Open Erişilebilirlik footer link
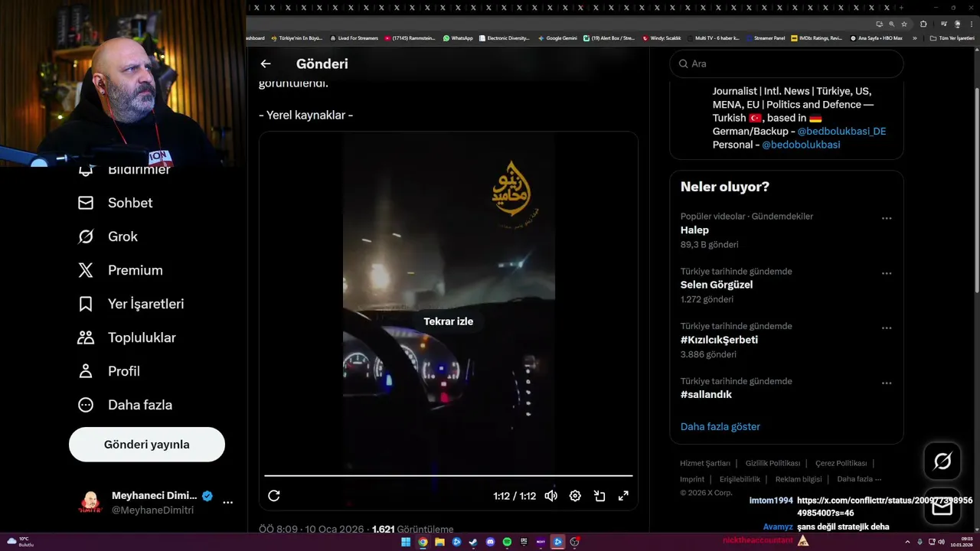The width and height of the screenshot is (980, 551). tap(740, 479)
